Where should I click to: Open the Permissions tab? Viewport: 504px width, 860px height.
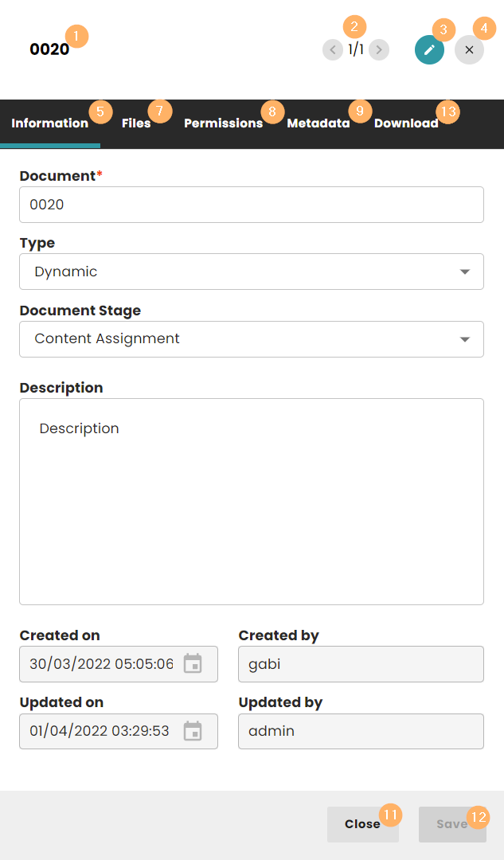(223, 123)
